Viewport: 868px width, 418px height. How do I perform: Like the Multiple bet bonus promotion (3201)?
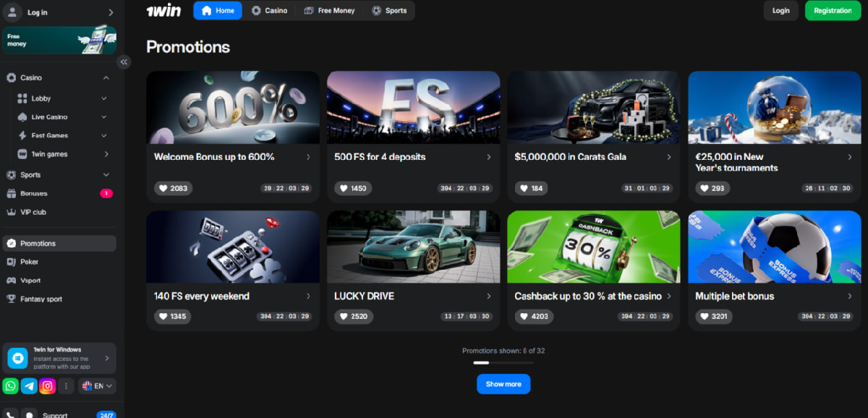pyautogui.click(x=715, y=316)
